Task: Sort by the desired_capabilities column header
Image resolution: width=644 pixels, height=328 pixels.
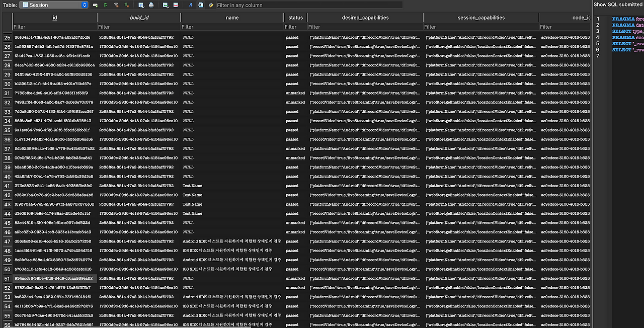Action: (x=365, y=18)
